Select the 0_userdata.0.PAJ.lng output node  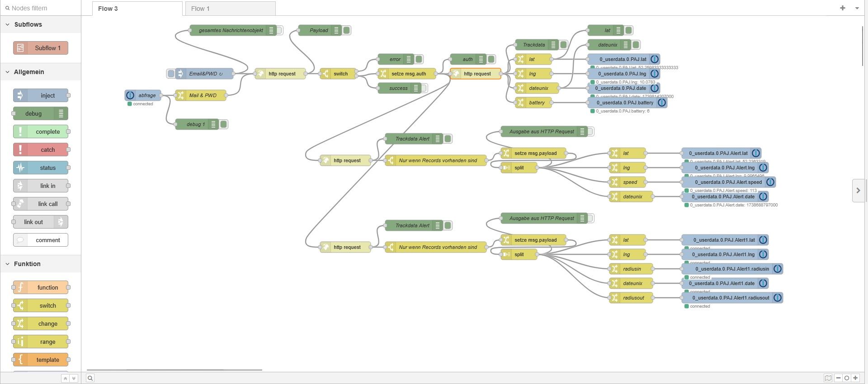(623, 74)
